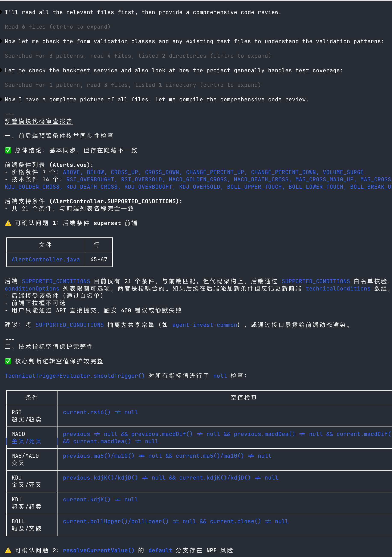Click the ABOVE condition name
This screenshot has height=557, width=392.
click(x=71, y=172)
